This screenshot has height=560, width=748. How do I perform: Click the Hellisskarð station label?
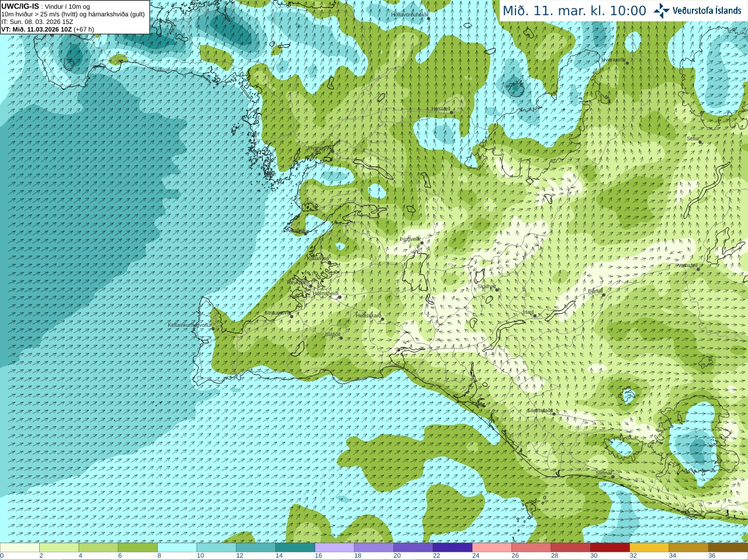(x=369, y=316)
